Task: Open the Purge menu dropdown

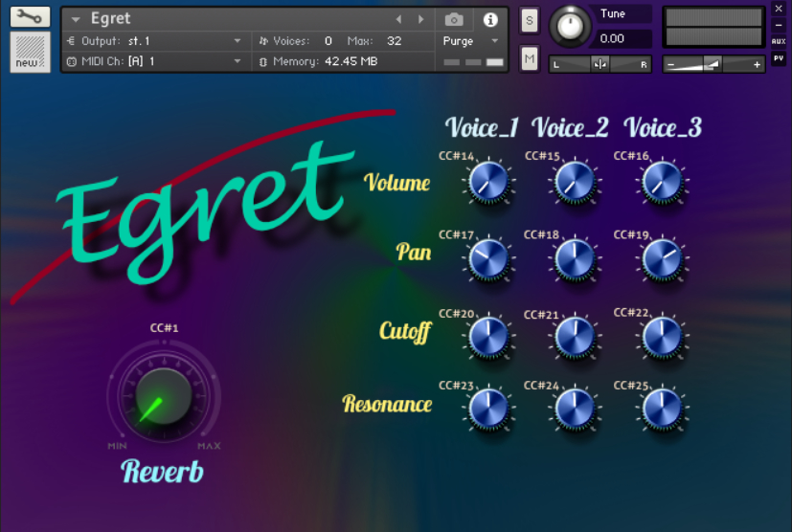Action: (471, 41)
